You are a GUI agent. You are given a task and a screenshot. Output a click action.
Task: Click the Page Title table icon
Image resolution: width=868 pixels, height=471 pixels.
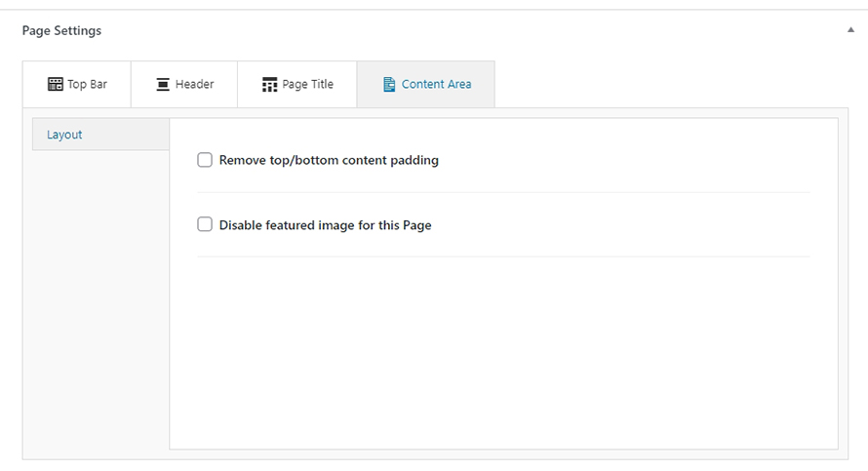[269, 84]
